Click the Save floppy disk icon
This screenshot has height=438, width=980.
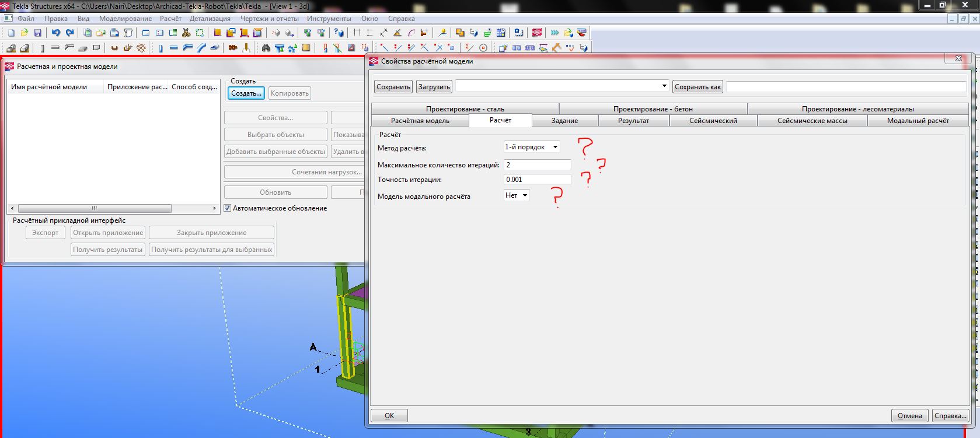[x=37, y=33]
